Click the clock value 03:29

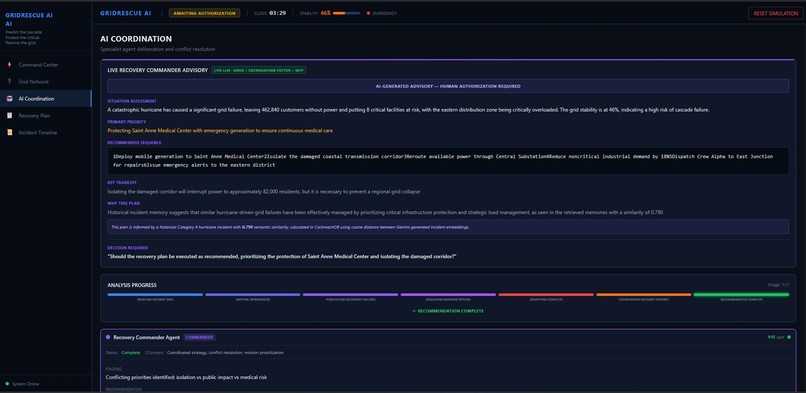278,13
